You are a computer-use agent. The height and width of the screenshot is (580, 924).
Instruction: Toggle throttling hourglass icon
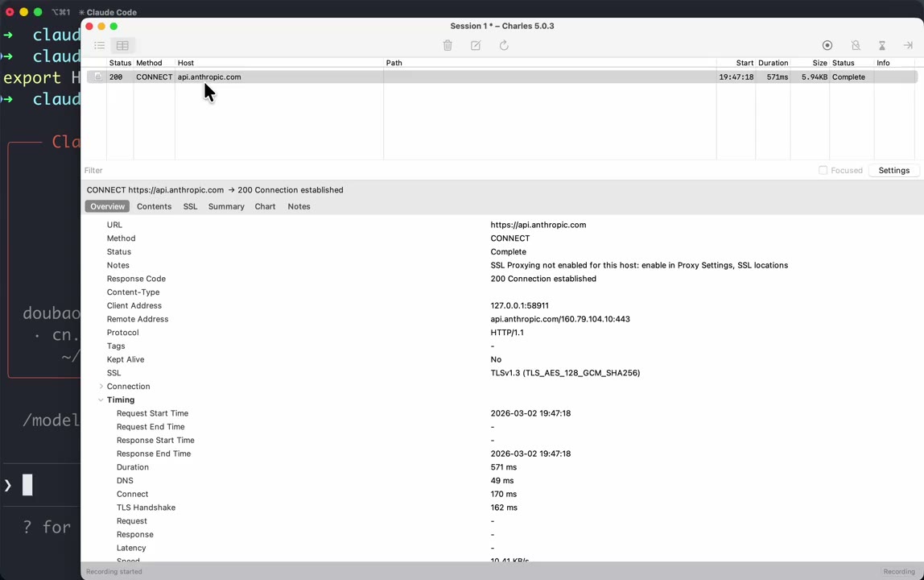tap(882, 46)
